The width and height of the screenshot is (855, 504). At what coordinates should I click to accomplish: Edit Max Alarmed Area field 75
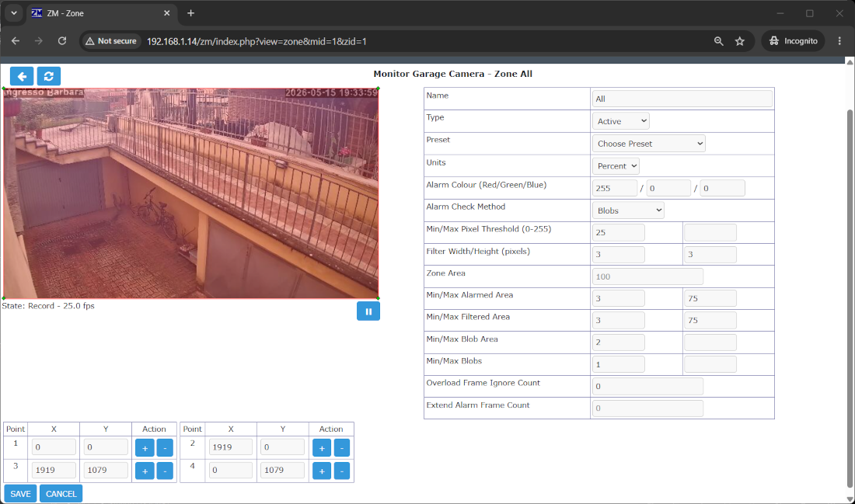(x=710, y=298)
